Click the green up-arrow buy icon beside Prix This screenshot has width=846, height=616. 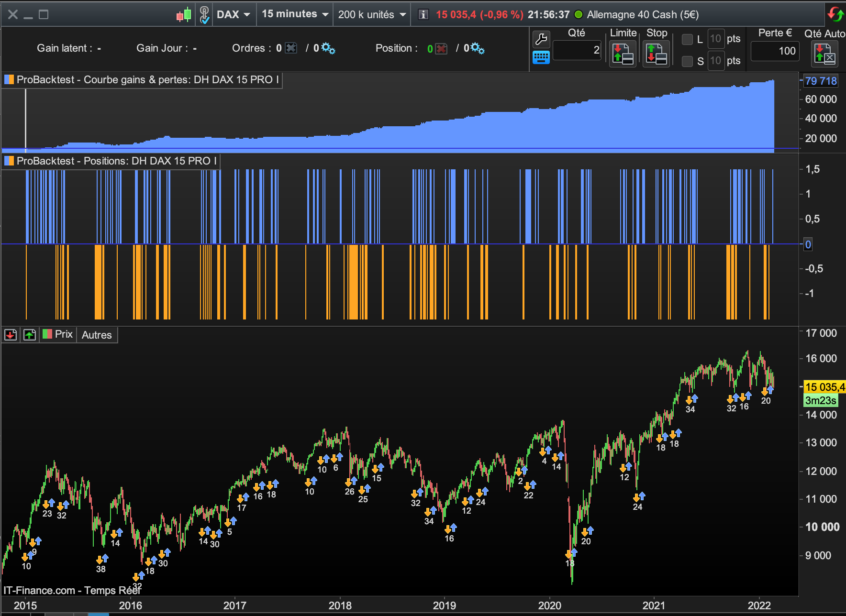coord(30,335)
